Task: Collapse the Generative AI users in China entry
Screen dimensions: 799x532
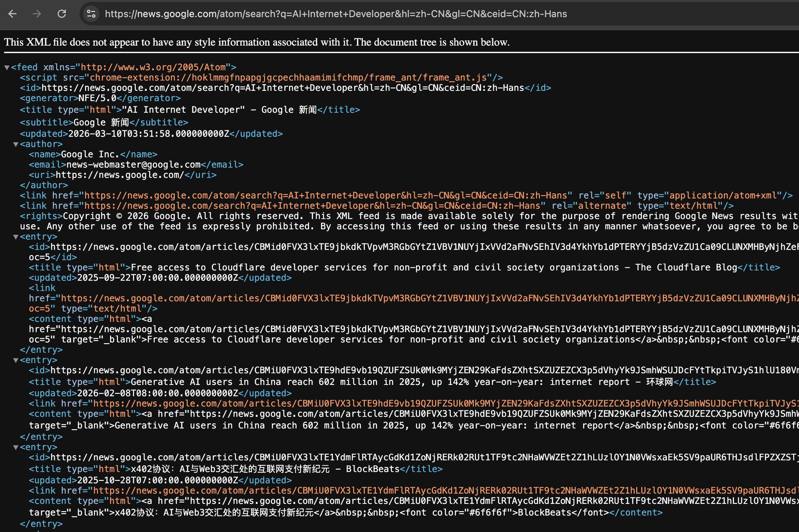Action: pyautogui.click(x=16, y=360)
